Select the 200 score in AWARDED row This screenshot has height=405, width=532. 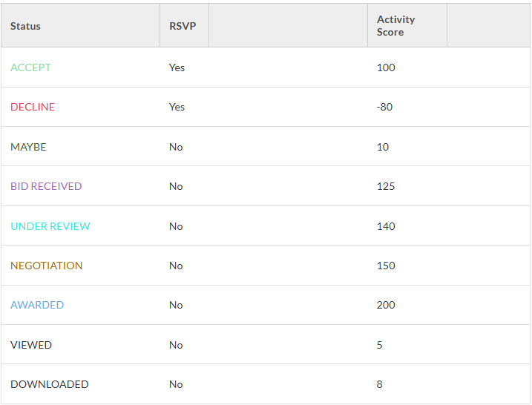tap(386, 305)
